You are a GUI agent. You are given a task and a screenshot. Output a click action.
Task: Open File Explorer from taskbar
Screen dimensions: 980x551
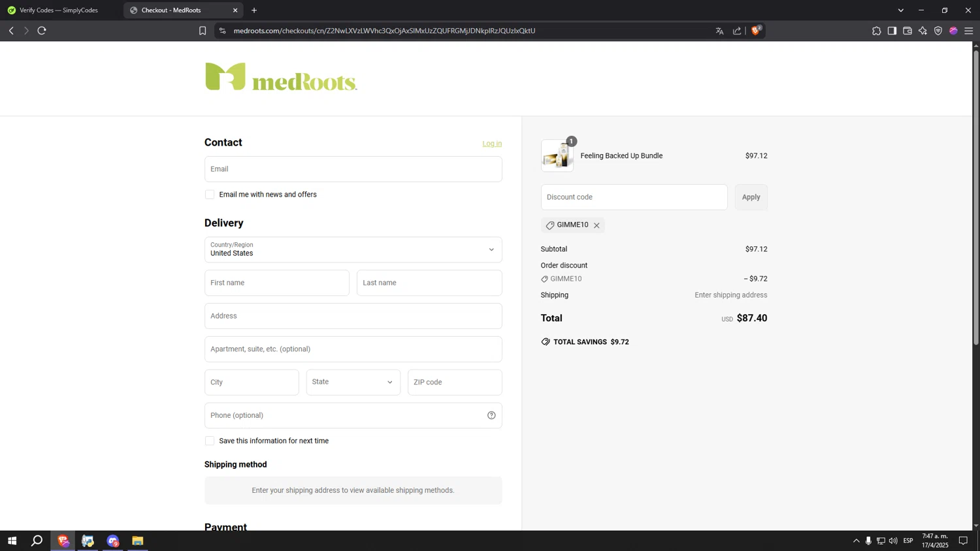point(137,541)
